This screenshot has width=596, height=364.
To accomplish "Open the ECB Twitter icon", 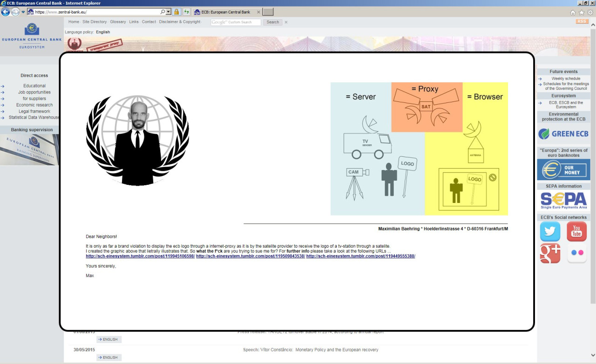I will pos(550,231).
